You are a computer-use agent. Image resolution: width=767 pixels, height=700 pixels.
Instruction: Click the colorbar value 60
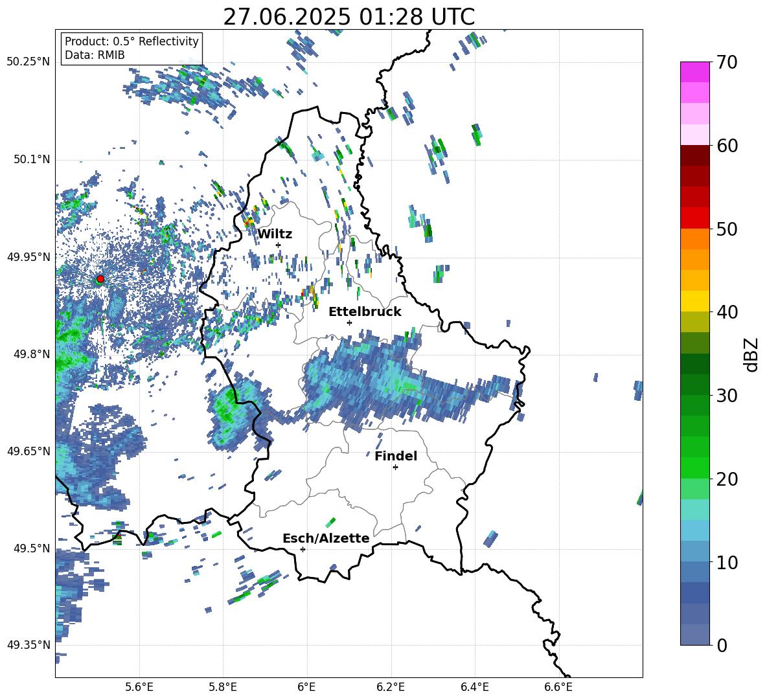[727, 146]
